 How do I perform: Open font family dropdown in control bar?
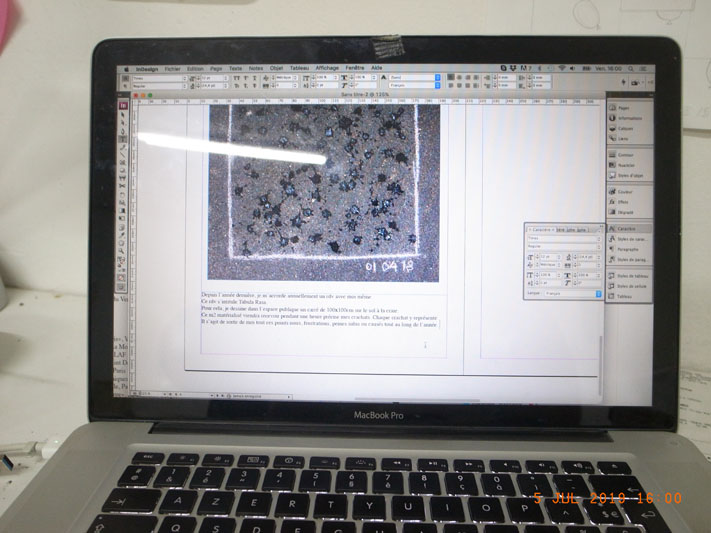(x=160, y=79)
